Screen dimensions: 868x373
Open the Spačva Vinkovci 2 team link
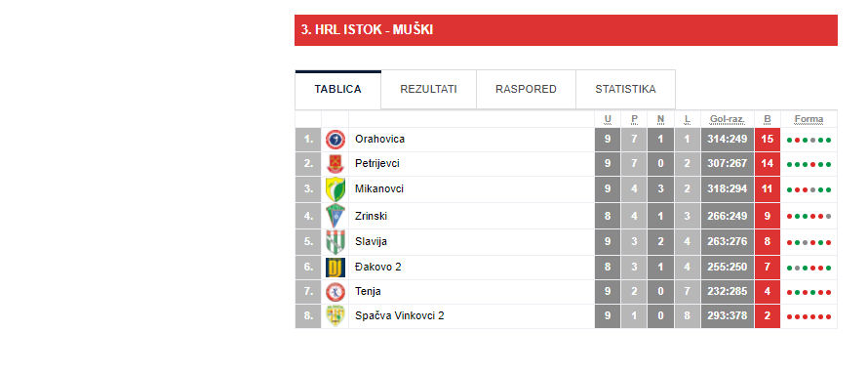pos(400,316)
